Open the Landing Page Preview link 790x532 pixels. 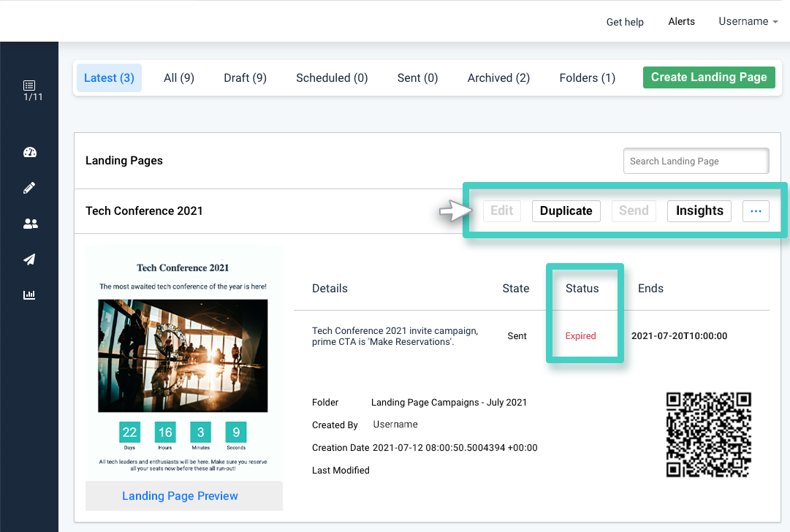180,495
